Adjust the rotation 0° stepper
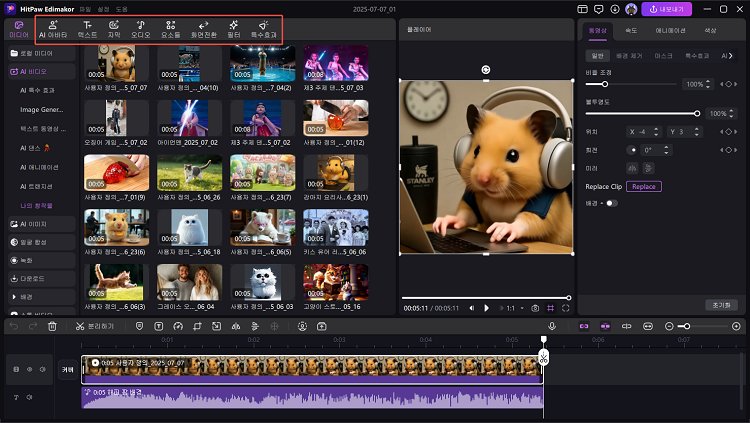This screenshot has width=750, height=423. (x=666, y=150)
